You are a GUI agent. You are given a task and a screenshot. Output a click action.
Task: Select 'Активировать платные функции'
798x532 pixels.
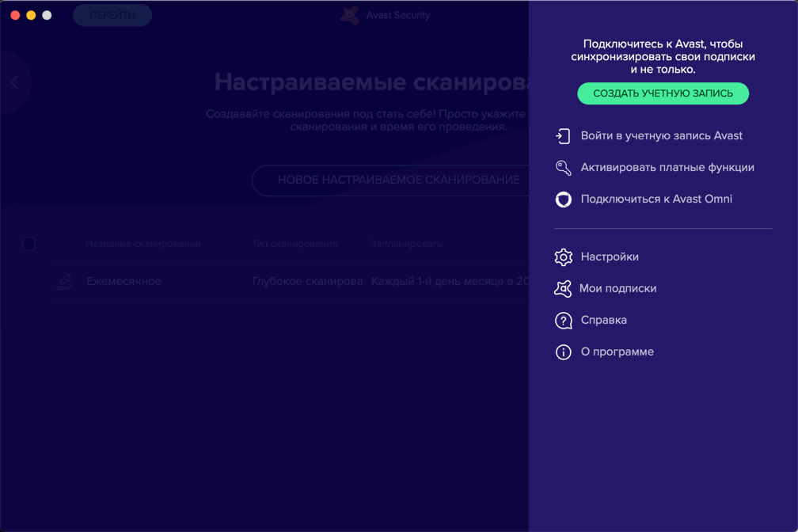coord(667,168)
